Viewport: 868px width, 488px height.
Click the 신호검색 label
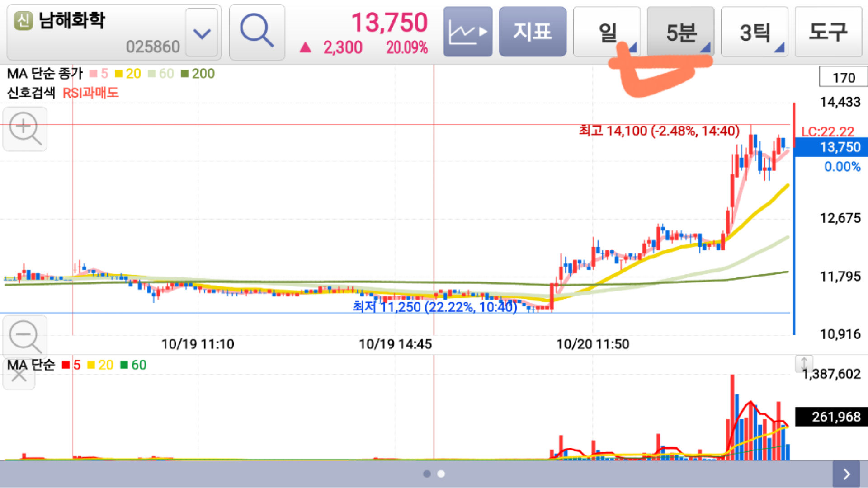click(31, 93)
